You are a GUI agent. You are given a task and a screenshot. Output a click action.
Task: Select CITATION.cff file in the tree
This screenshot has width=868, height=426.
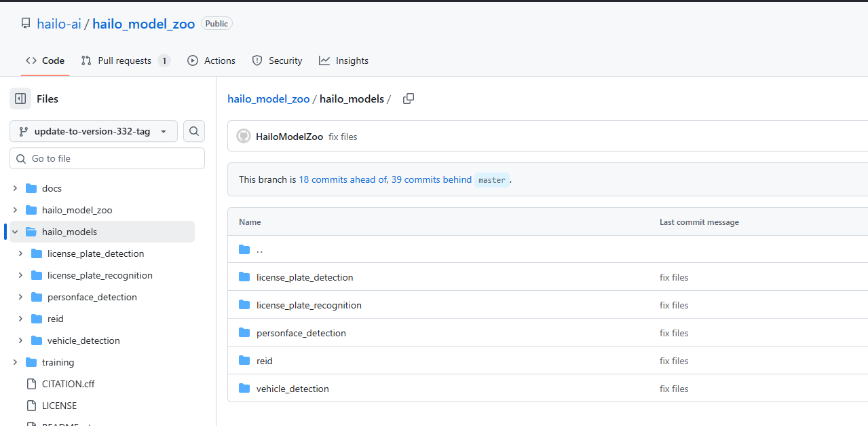pyautogui.click(x=68, y=384)
